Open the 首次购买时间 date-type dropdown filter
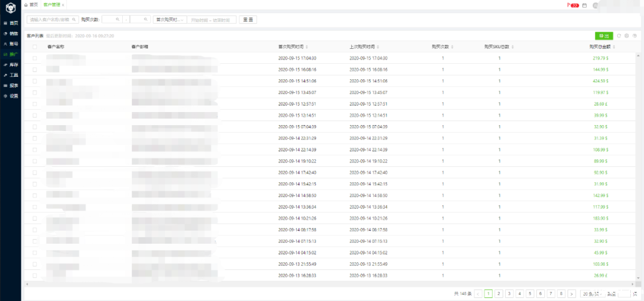The image size is (644, 301). coord(169,20)
